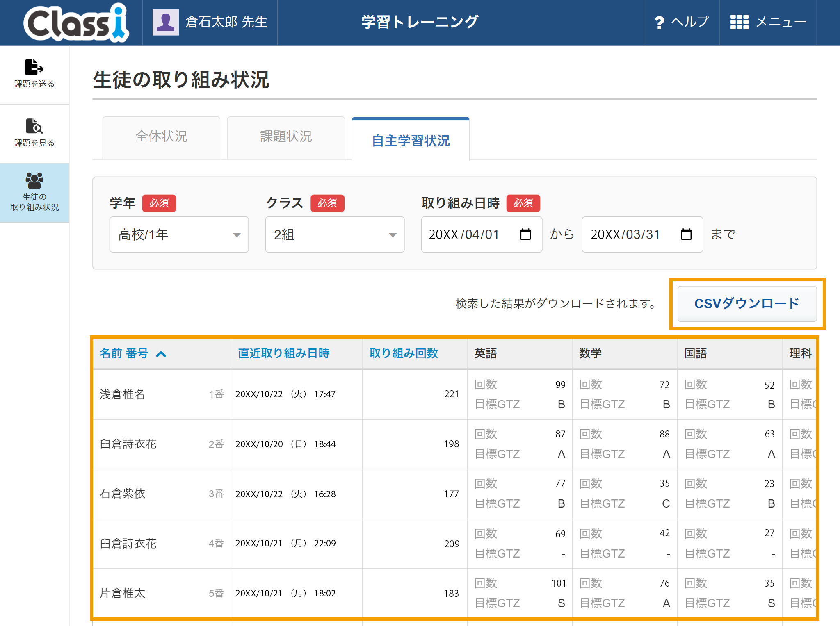This screenshot has width=840, height=626.
Task: Click the 倉石太郎 先生 user name
Action: pos(226,22)
